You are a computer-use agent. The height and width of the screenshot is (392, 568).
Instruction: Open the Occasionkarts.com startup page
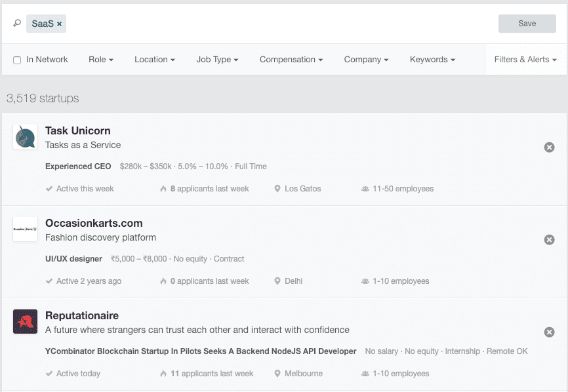pos(94,223)
